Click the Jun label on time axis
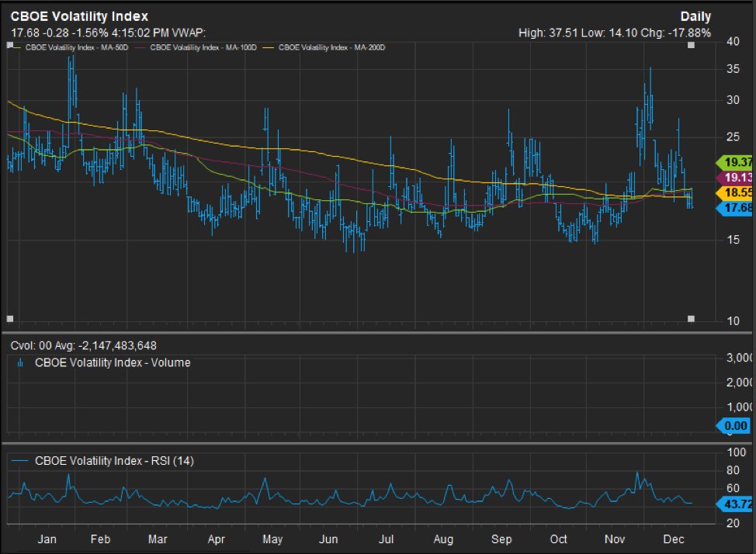756x554 pixels. pos(328,539)
